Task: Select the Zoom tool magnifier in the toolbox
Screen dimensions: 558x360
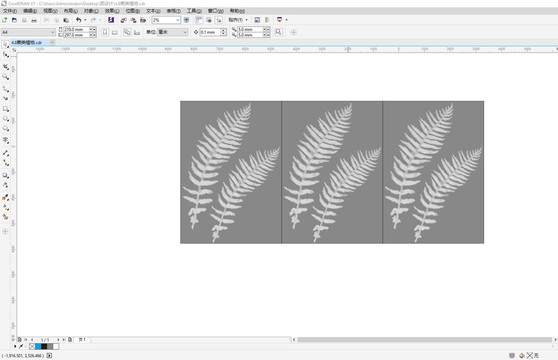Action: (x=5, y=77)
